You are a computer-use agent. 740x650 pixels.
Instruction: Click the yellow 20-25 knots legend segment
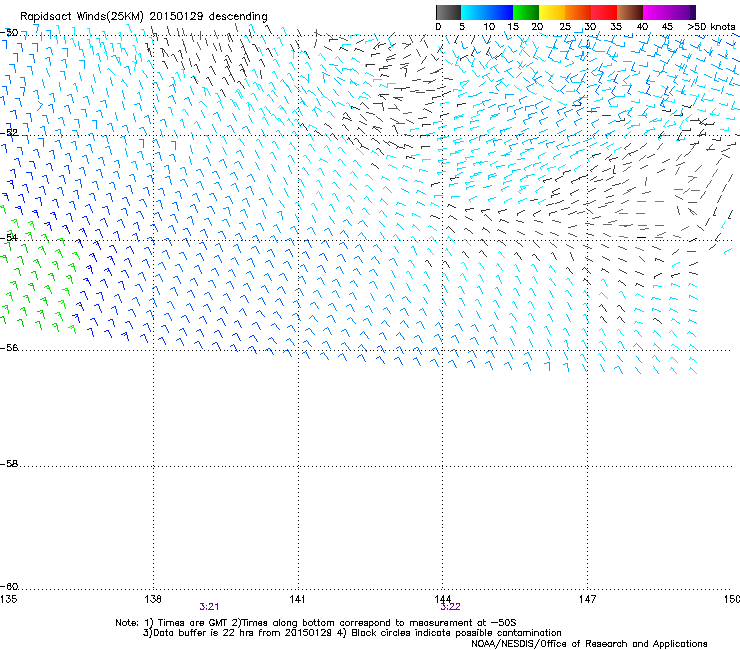(552, 12)
